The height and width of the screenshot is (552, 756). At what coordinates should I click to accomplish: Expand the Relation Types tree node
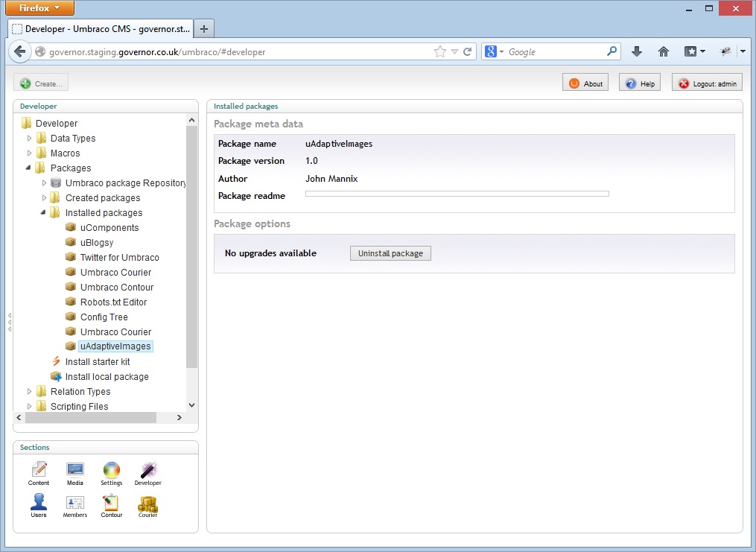[x=29, y=392]
